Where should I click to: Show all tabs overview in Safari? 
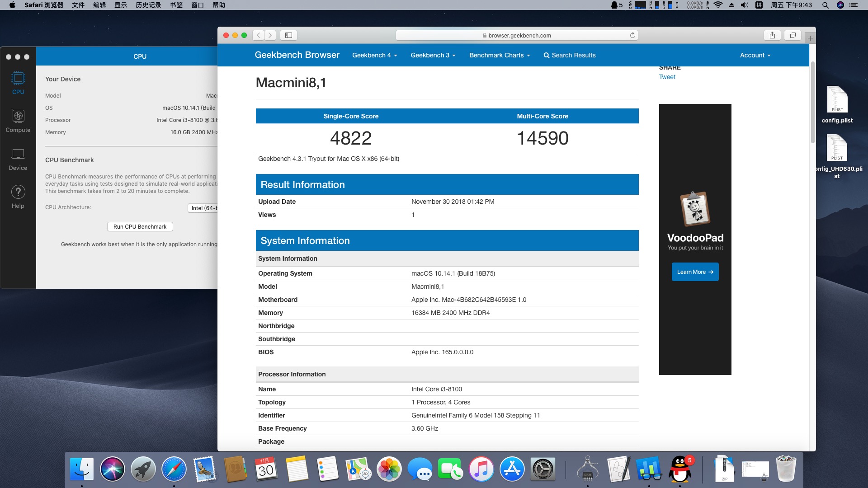[x=793, y=35]
